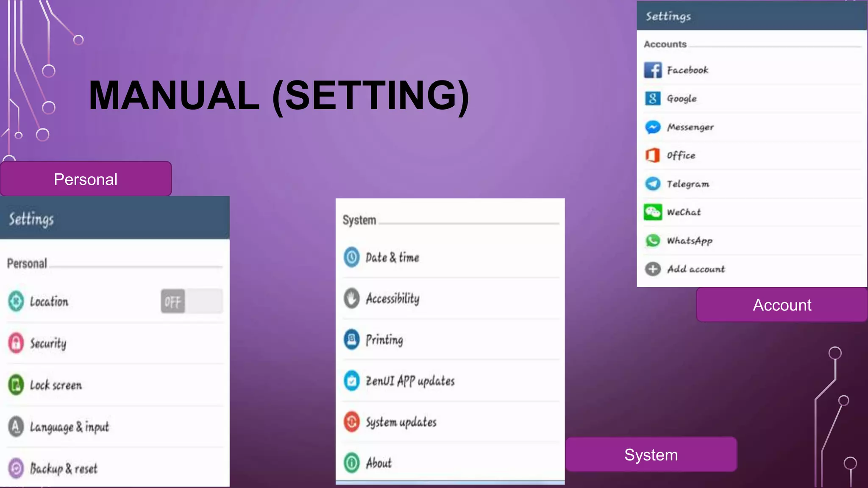The height and width of the screenshot is (488, 868).
Task: Open the ZenUI APP updates text
Action: click(410, 381)
